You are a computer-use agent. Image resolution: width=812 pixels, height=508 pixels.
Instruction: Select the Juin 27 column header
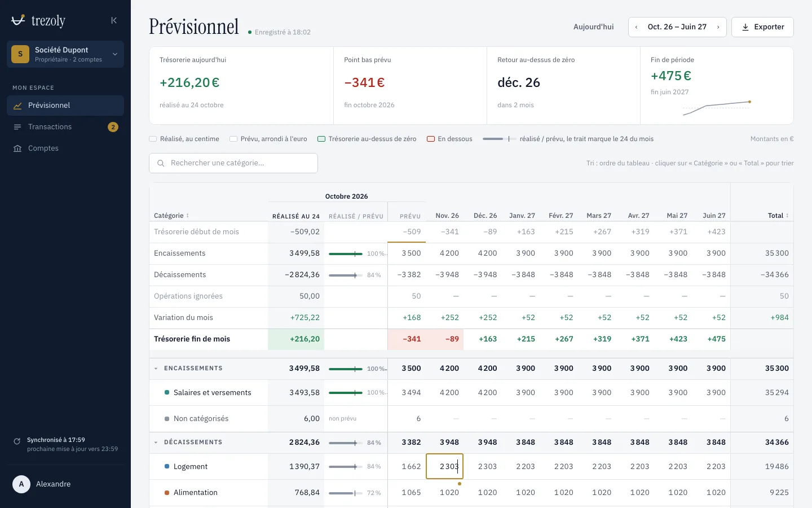pos(714,216)
